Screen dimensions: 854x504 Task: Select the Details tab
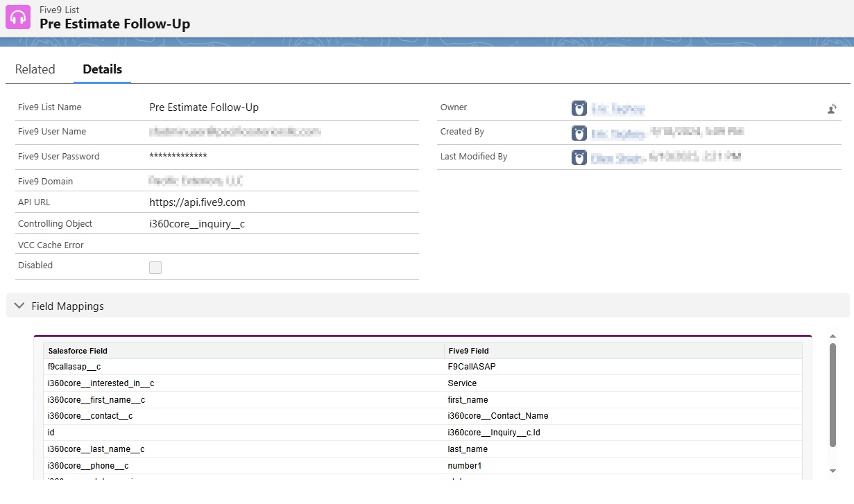(x=102, y=69)
